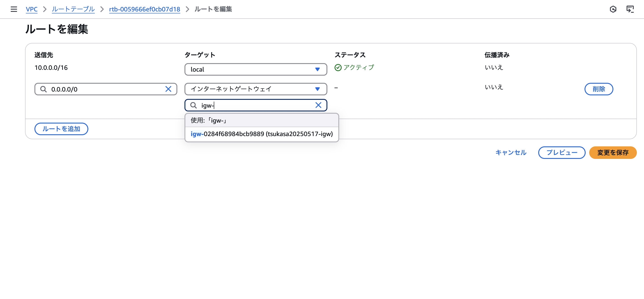This screenshot has height=299, width=644.
Task: Clear the 0.0.0.0/0 destination field
Action: 168,89
